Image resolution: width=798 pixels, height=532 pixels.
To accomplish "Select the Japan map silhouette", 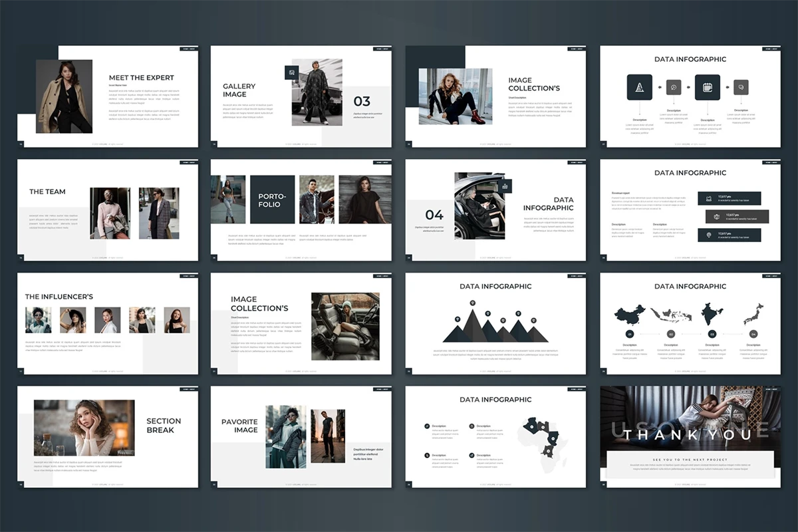I will pyautogui.click(x=753, y=312).
